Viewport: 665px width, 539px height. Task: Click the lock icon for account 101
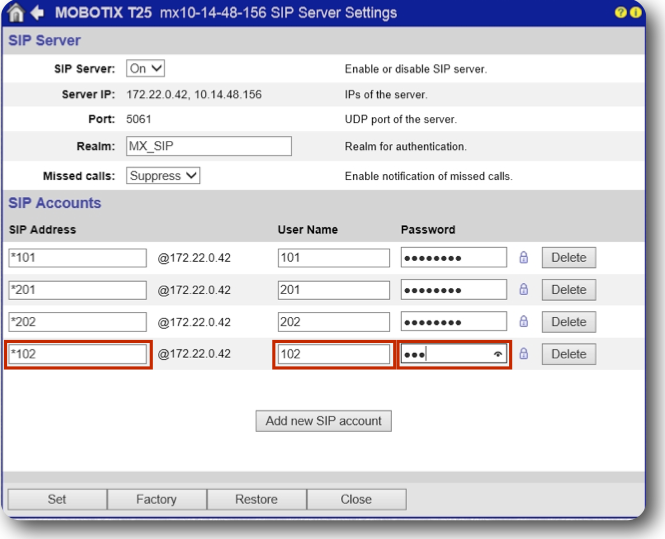pyautogui.click(x=523, y=257)
